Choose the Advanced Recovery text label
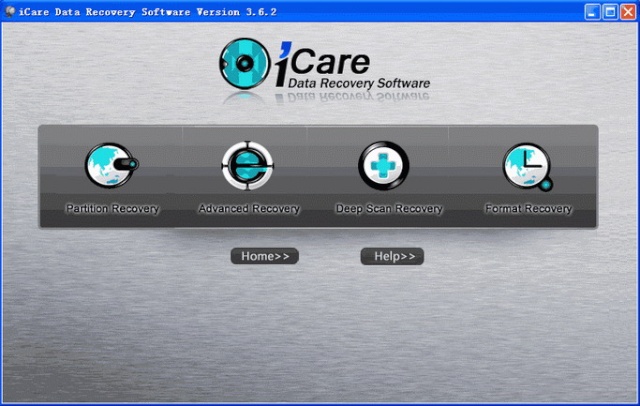The height and width of the screenshot is (406, 640). click(x=249, y=209)
